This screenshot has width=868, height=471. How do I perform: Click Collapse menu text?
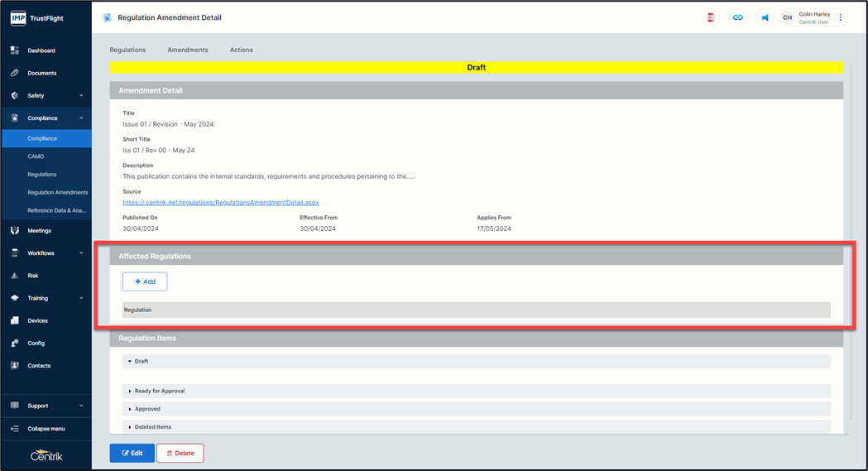(x=46, y=429)
